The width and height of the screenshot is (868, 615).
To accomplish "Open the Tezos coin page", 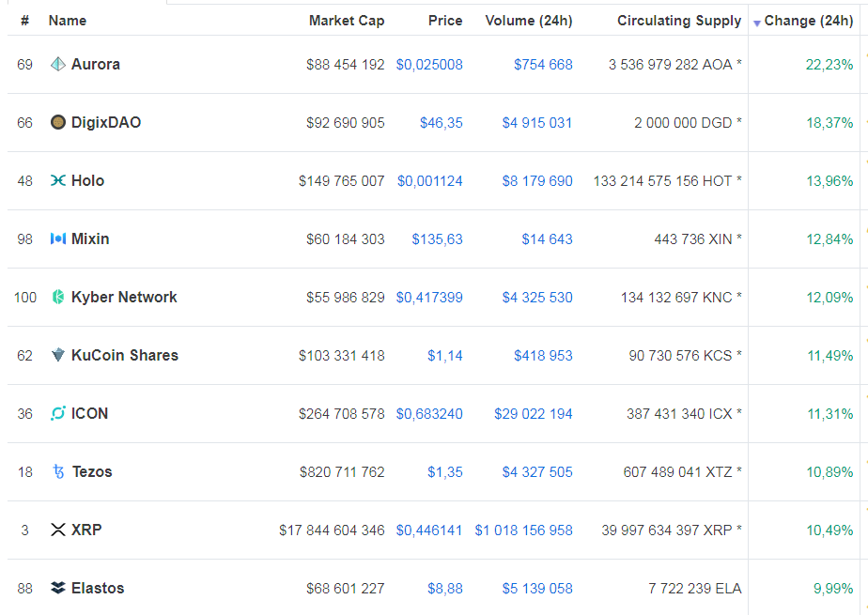I will pos(92,471).
